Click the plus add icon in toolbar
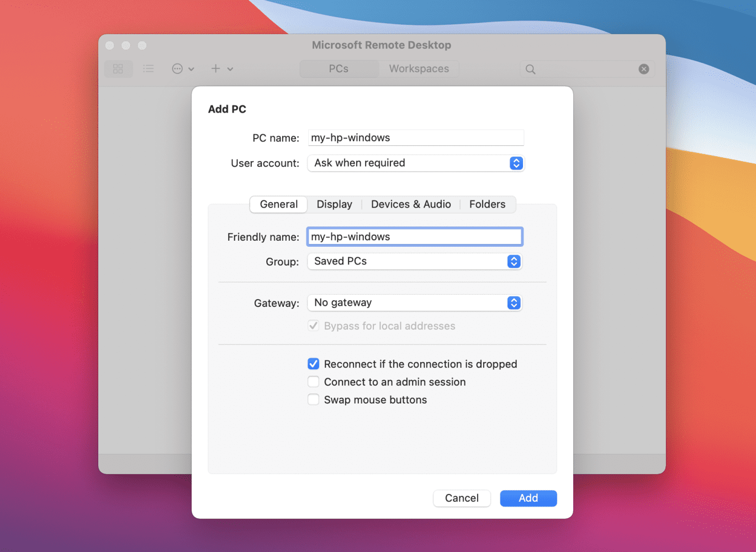 [x=216, y=68]
